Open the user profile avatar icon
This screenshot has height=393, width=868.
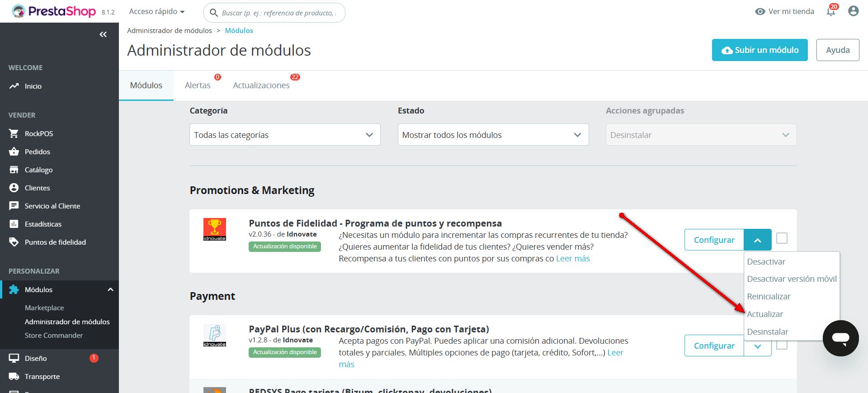coord(853,11)
